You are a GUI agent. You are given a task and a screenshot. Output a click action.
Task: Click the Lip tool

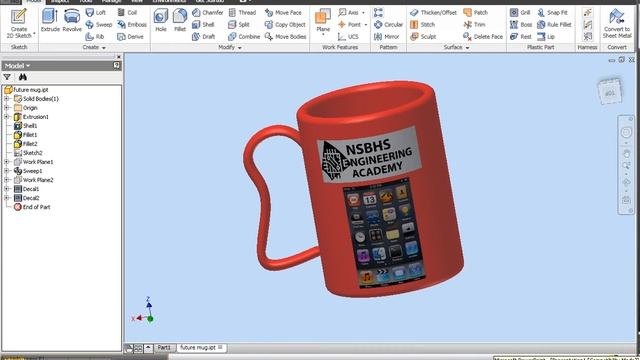pos(546,37)
